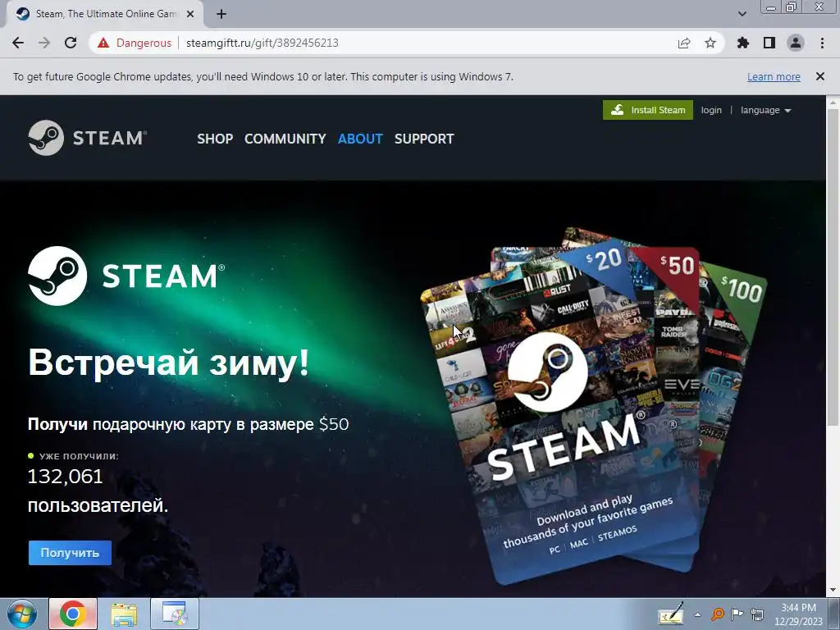The image size is (840, 630).
Task: Show hidden tray icons arrow
Action: [x=697, y=614]
